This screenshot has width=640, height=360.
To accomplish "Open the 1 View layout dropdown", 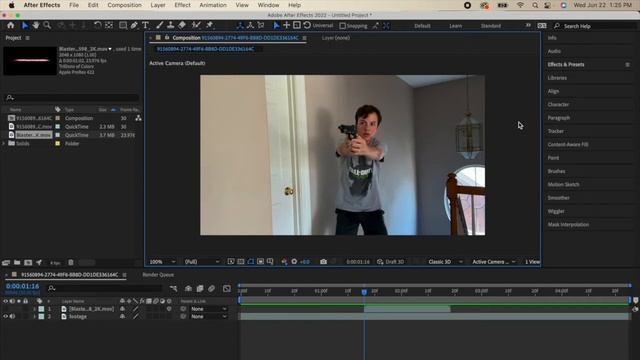I will 532,262.
